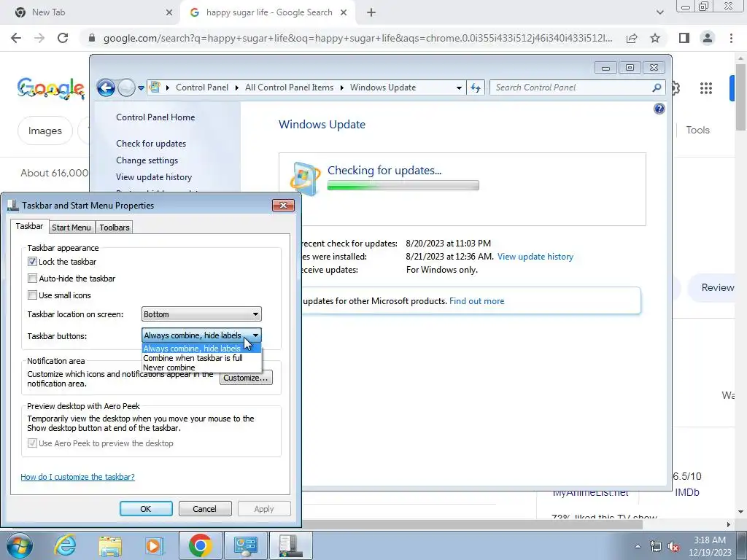Click the share icon in address bar
The image size is (747, 560).
pos(632,38)
